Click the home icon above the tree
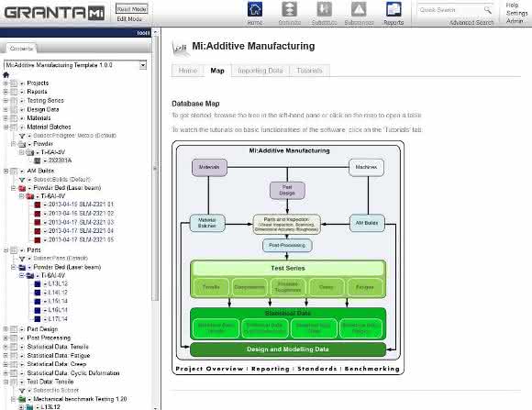532x410 pixels. click(x=6, y=74)
